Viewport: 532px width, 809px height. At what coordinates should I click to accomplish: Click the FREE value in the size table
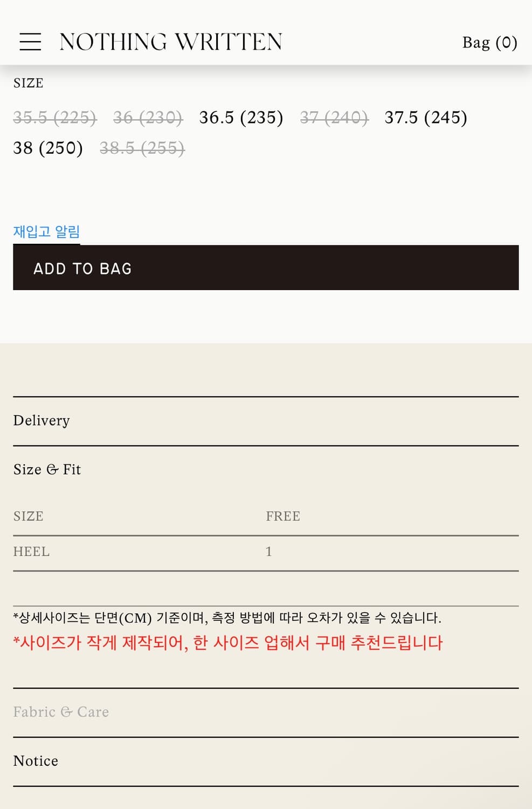282,516
